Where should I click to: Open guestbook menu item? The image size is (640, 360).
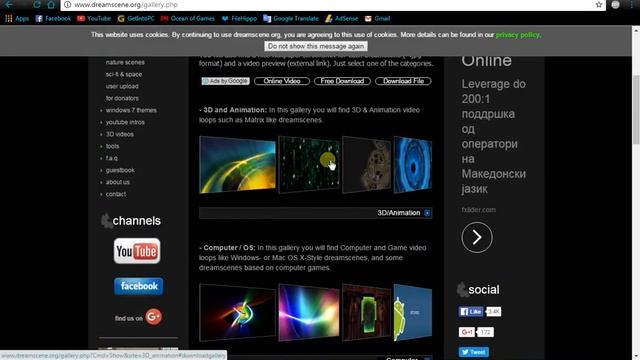(x=120, y=170)
